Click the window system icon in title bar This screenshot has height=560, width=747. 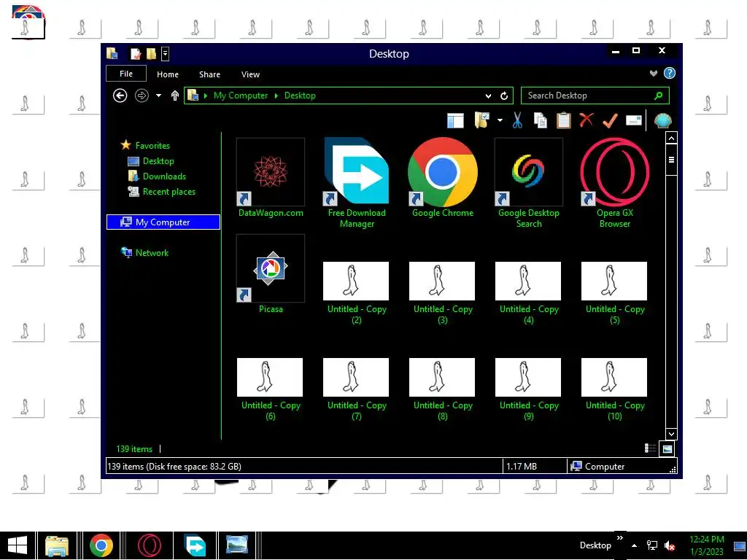click(x=112, y=53)
